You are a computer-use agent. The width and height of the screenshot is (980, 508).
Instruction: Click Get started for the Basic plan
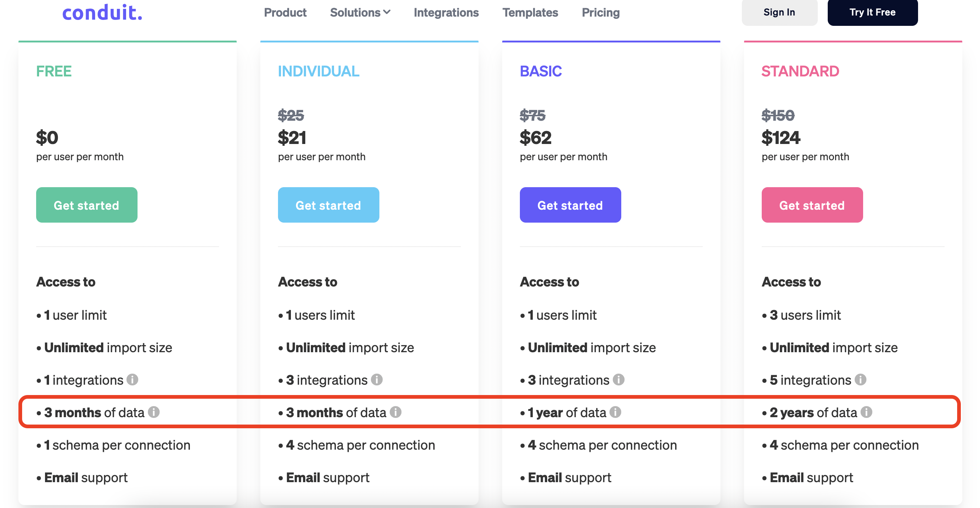point(570,205)
